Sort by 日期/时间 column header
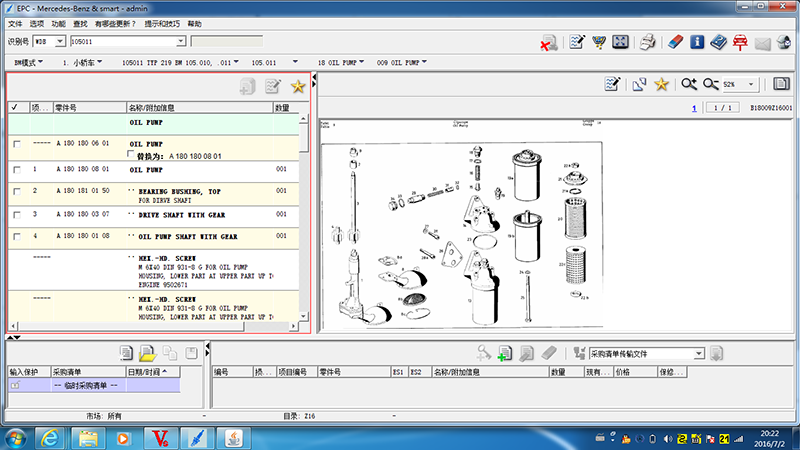 (x=153, y=372)
